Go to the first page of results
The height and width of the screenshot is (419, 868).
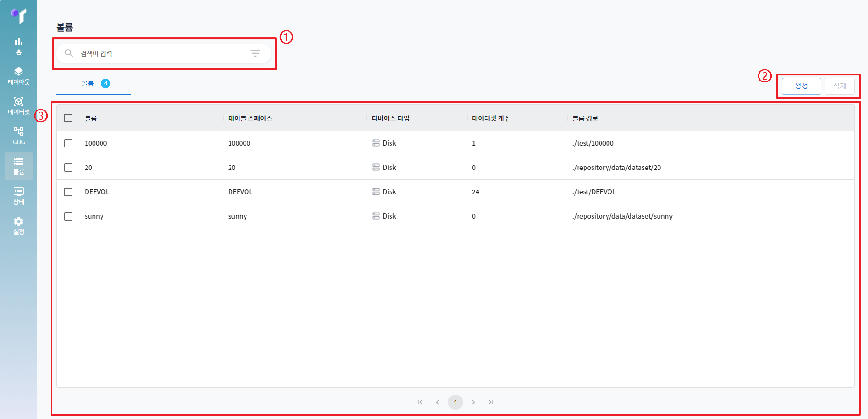click(x=420, y=402)
